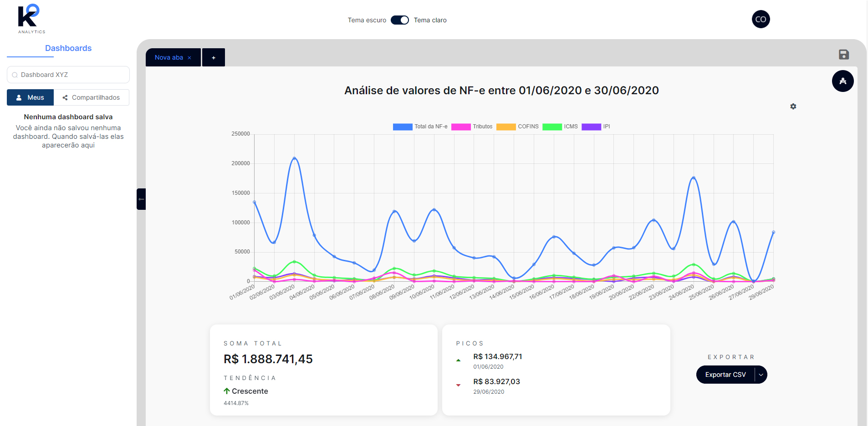Click the Crescente trend label
Screen dimensions: 868x426
[250, 391]
